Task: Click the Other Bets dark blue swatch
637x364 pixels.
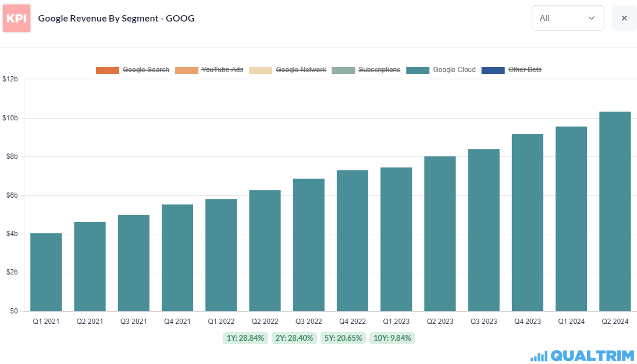Action: tap(493, 70)
